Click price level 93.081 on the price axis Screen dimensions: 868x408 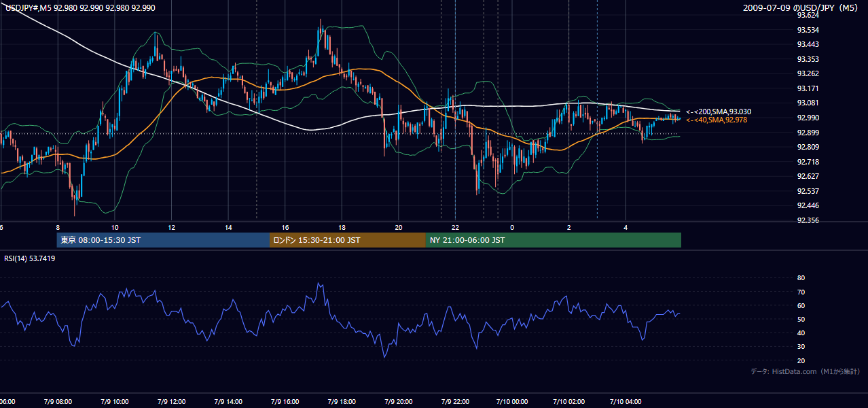[808, 103]
